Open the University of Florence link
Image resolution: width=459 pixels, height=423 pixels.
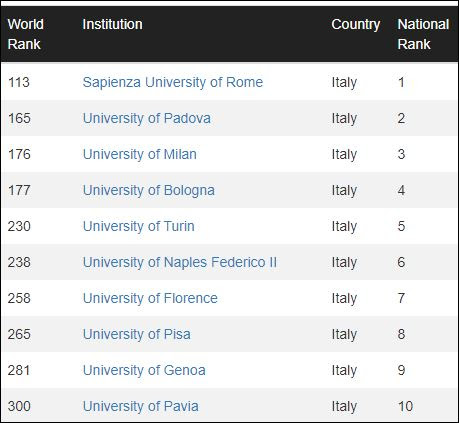tap(150, 298)
